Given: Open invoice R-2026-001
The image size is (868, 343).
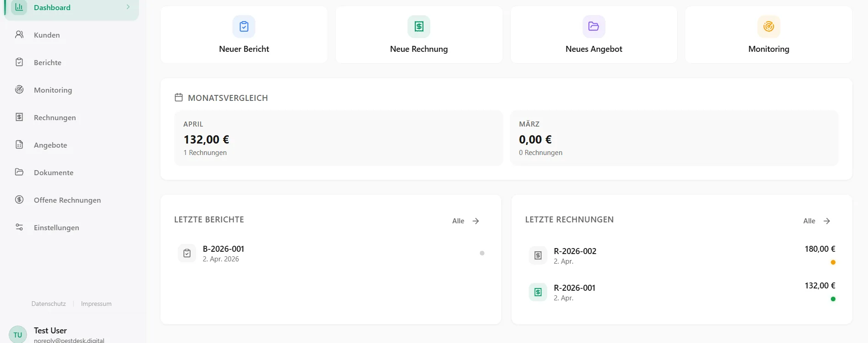Looking at the screenshot, I should (x=575, y=288).
